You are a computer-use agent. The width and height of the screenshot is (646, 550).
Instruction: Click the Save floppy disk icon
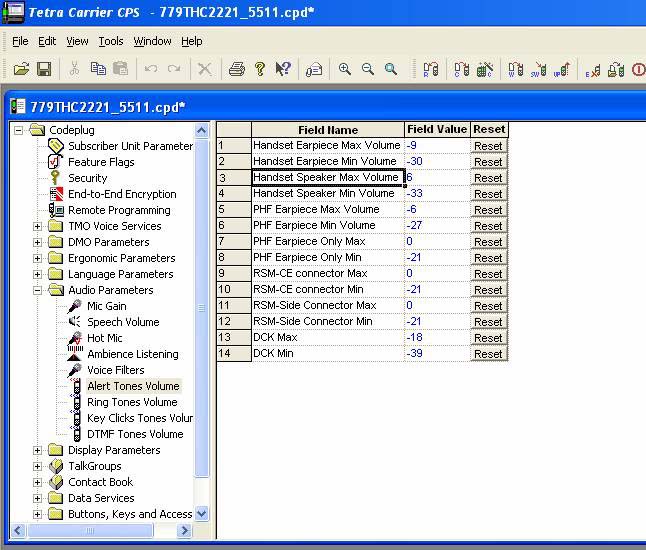click(x=44, y=69)
